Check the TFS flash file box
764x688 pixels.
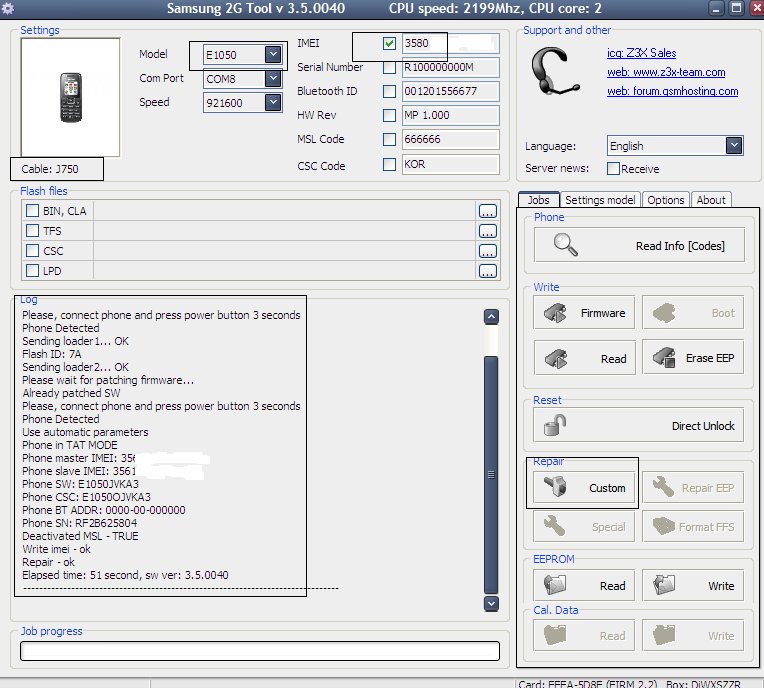point(32,230)
